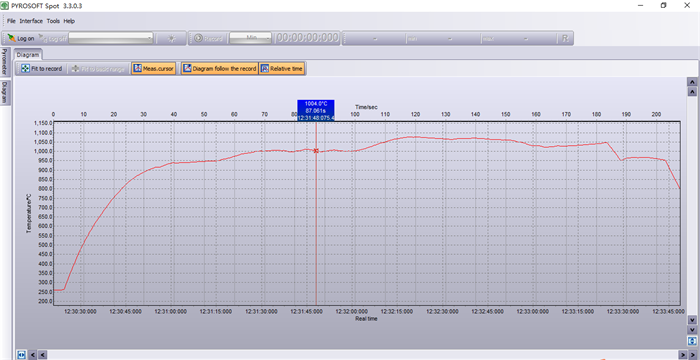700x360 pixels.
Task: Click the Log on button
Action: (21, 38)
